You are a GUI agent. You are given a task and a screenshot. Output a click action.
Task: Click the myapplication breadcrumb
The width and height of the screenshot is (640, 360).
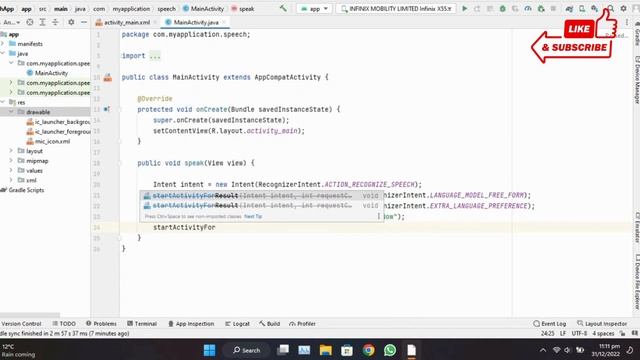131,8
